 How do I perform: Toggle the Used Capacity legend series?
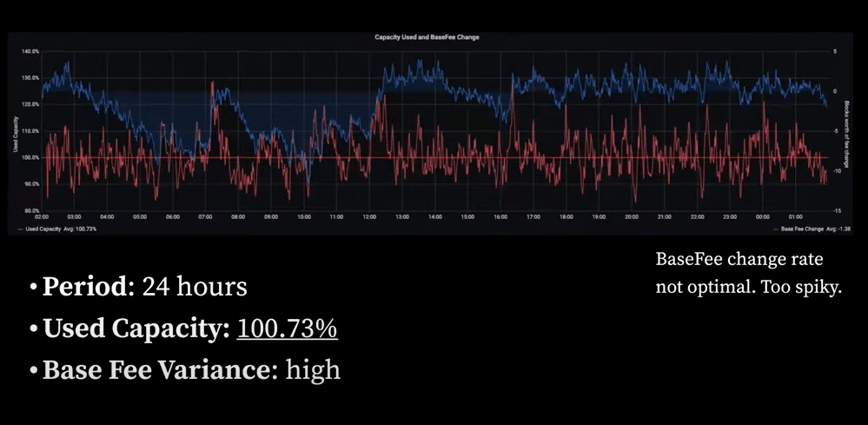point(61,229)
